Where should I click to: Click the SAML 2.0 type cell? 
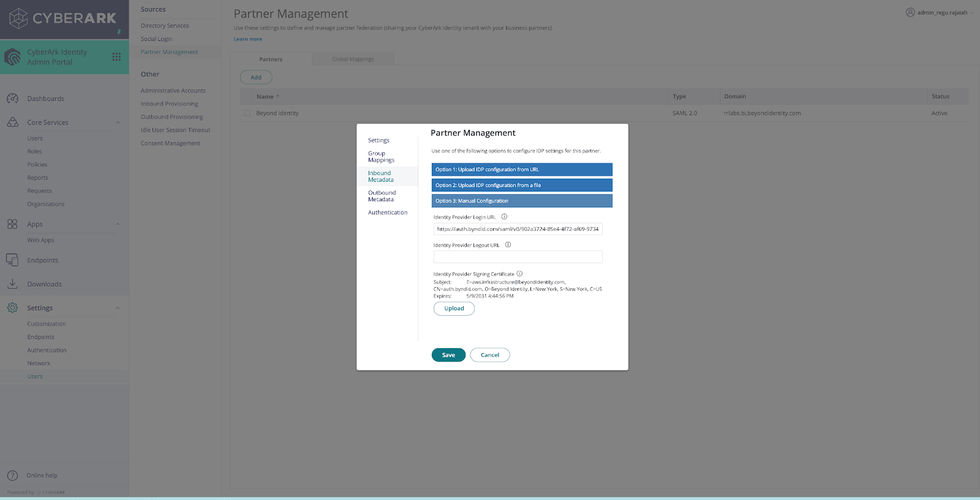[685, 113]
